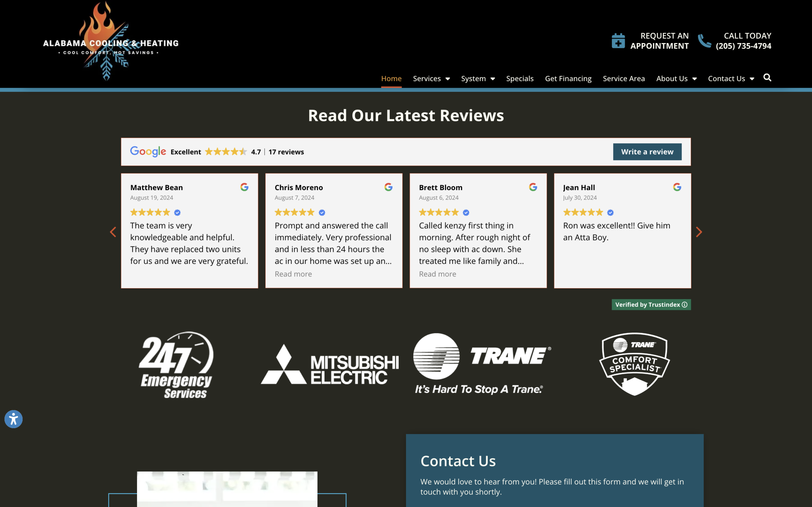
Task: Expand the Services dropdown menu
Action: (x=431, y=79)
